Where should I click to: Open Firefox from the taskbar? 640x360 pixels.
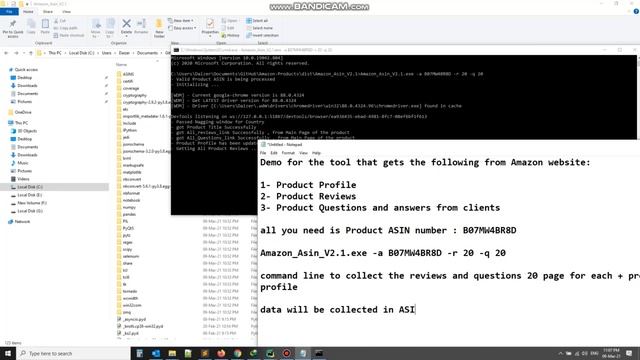click(x=221, y=353)
